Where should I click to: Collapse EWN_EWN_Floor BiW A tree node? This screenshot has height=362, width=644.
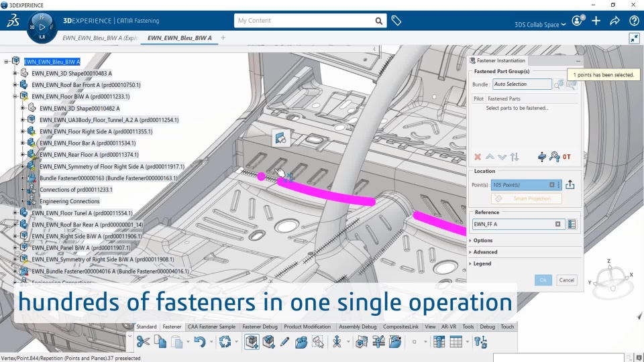[15, 97]
